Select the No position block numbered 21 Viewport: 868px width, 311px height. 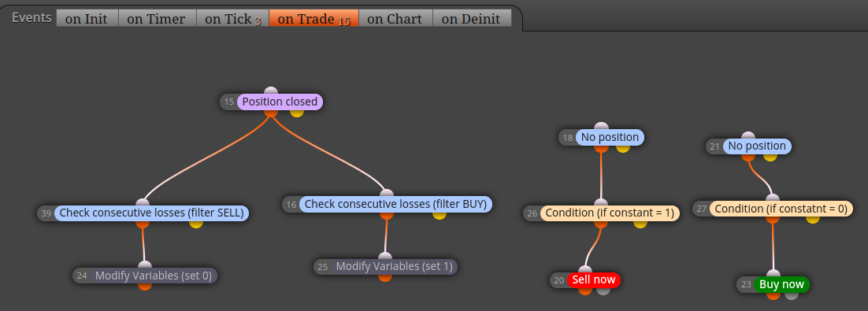(x=757, y=146)
